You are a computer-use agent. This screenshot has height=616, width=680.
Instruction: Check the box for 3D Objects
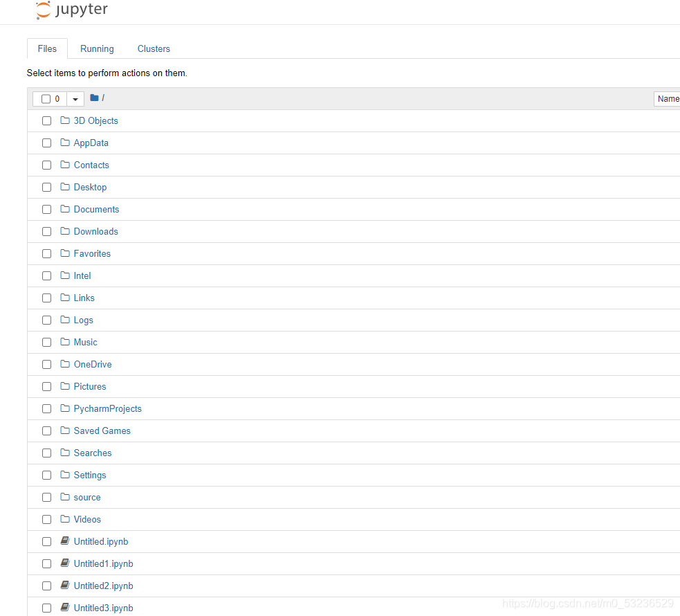[x=47, y=120]
